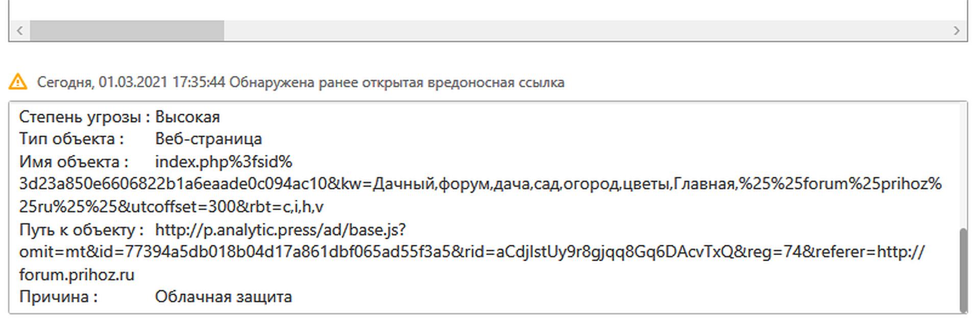Viewport: 980px width, 331px height.
Task: Click the orange warning triangle icon
Action: point(18,82)
